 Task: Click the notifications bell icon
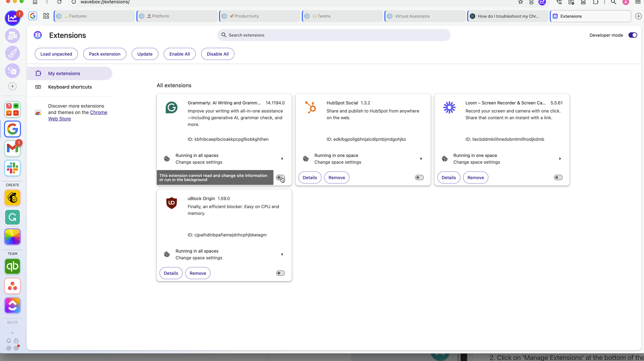point(9,340)
